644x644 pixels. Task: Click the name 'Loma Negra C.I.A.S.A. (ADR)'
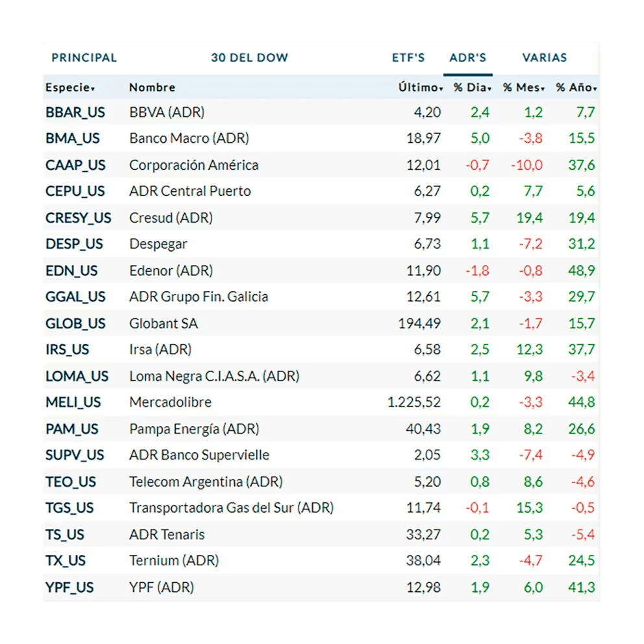point(214,377)
